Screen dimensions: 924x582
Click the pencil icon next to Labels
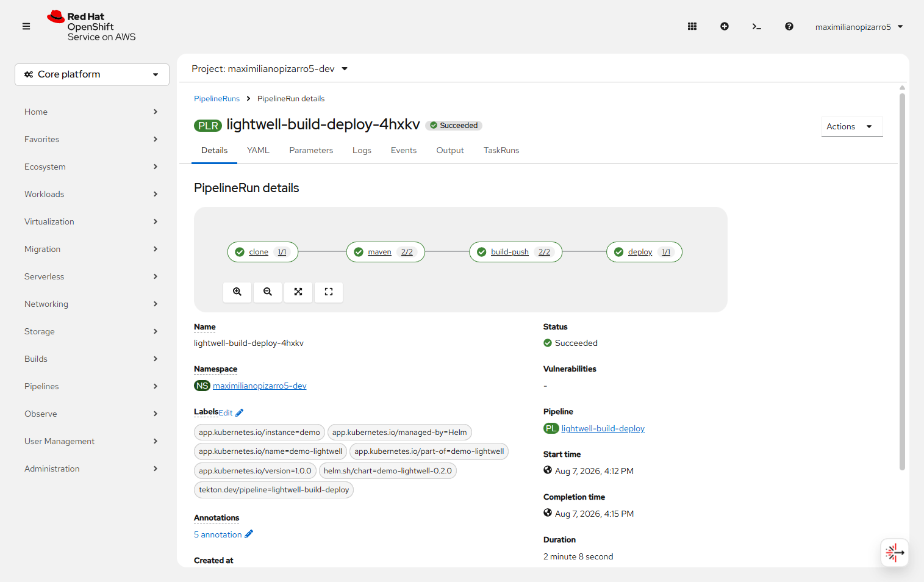[x=240, y=413]
